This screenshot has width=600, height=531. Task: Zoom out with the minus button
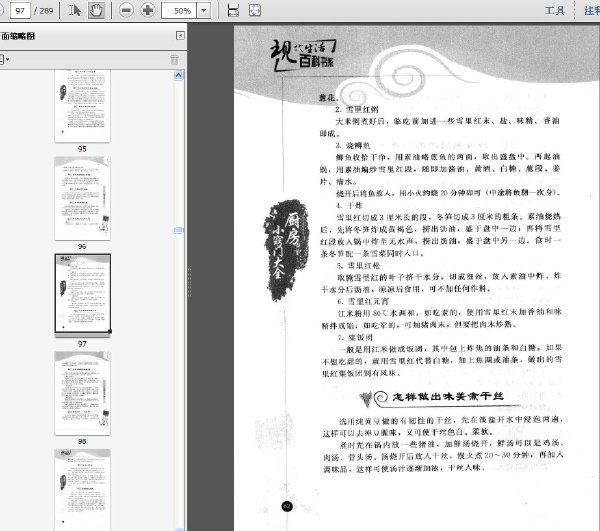point(126,10)
